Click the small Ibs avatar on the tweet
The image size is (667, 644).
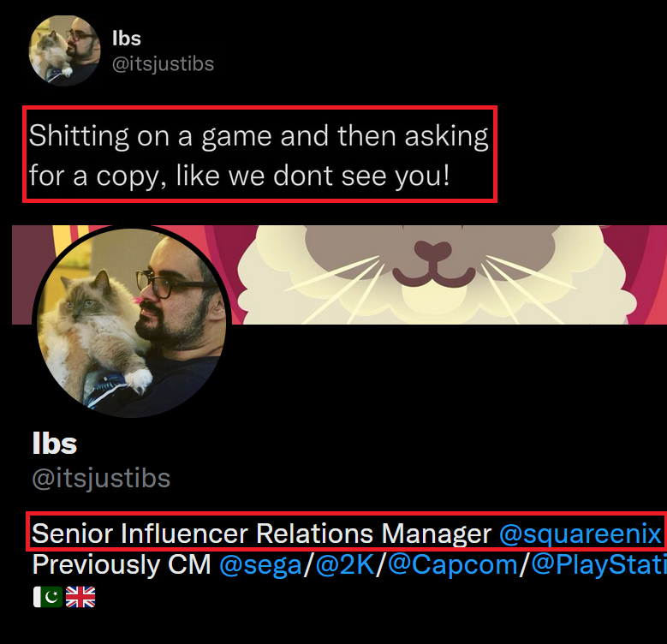pyautogui.click(x=65, y=51)
